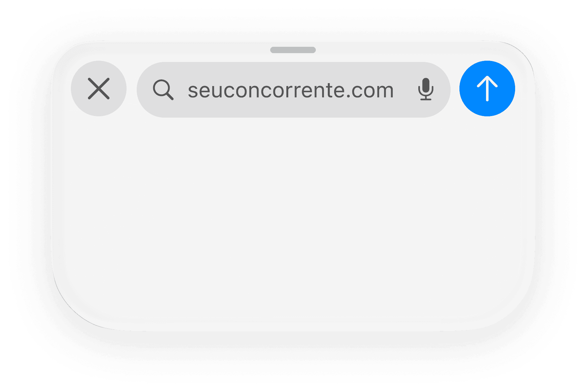
Task: Place cursor in the search bar text
Action: (291, 90)
